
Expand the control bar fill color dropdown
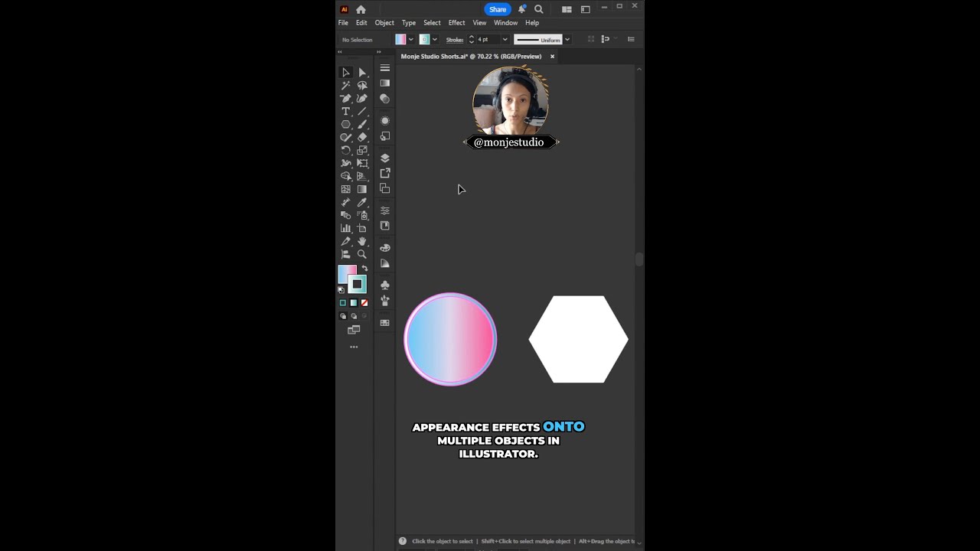pos(411,40)
